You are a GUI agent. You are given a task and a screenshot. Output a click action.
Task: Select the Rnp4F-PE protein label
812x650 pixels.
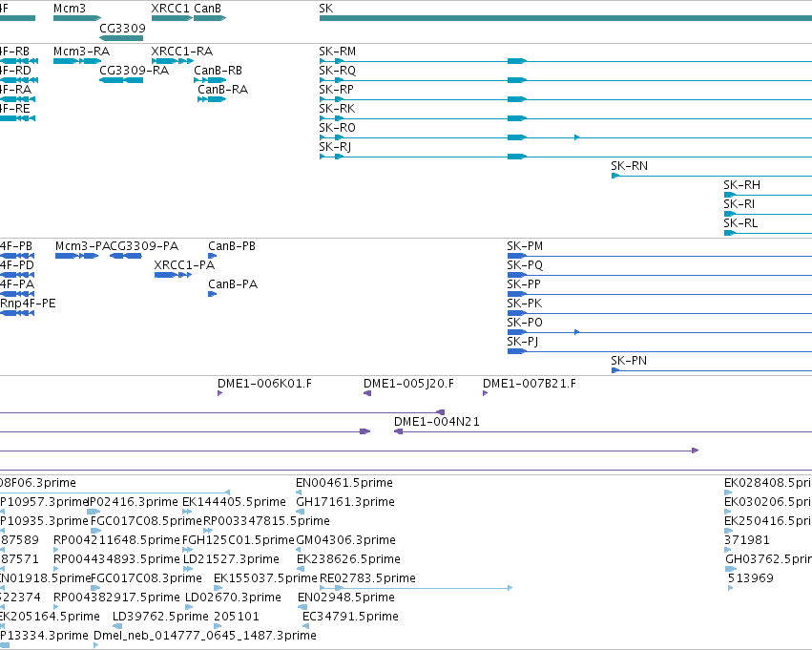click(28, 304)
